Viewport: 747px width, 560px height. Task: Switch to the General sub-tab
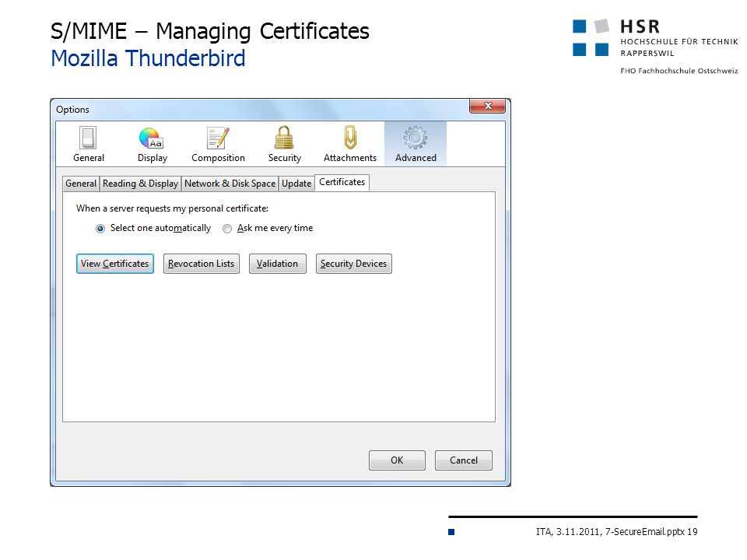[x=81, y=184]
